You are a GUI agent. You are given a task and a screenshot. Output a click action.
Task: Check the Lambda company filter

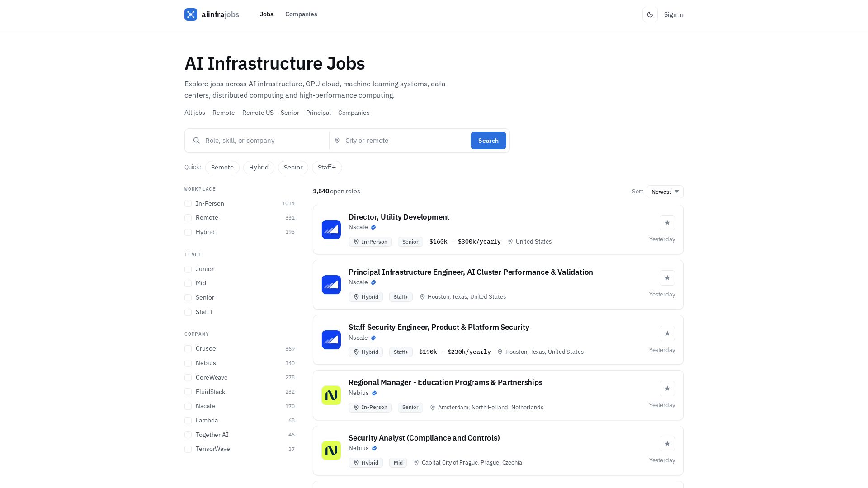pos(188,421)
